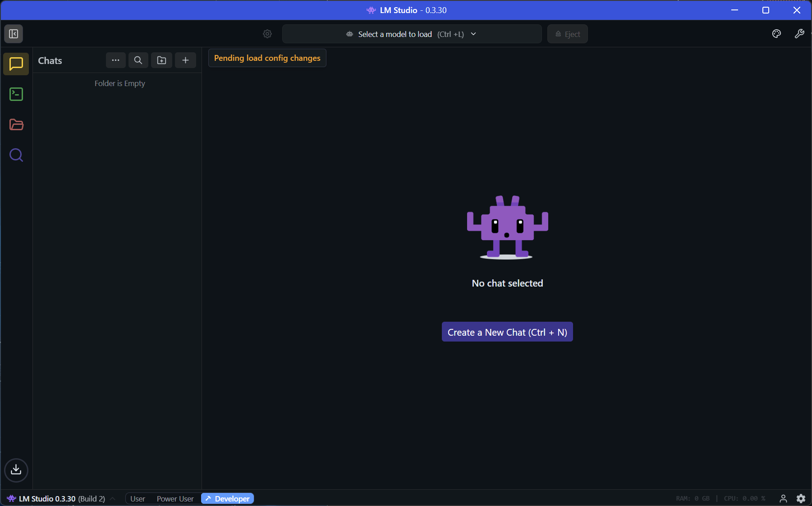
Task: Close the LM Studio window
Action: pos(797,10)
